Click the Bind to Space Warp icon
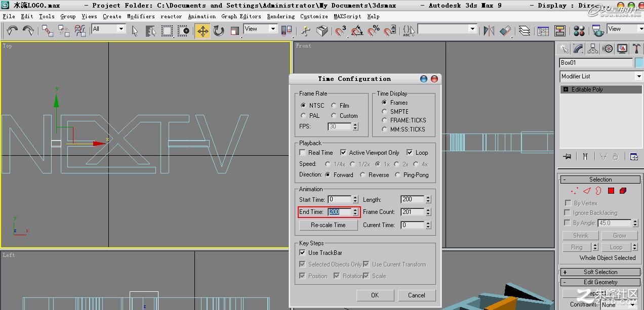The width and height of the screenshot is (644, 310). click(x=80, y=31)
